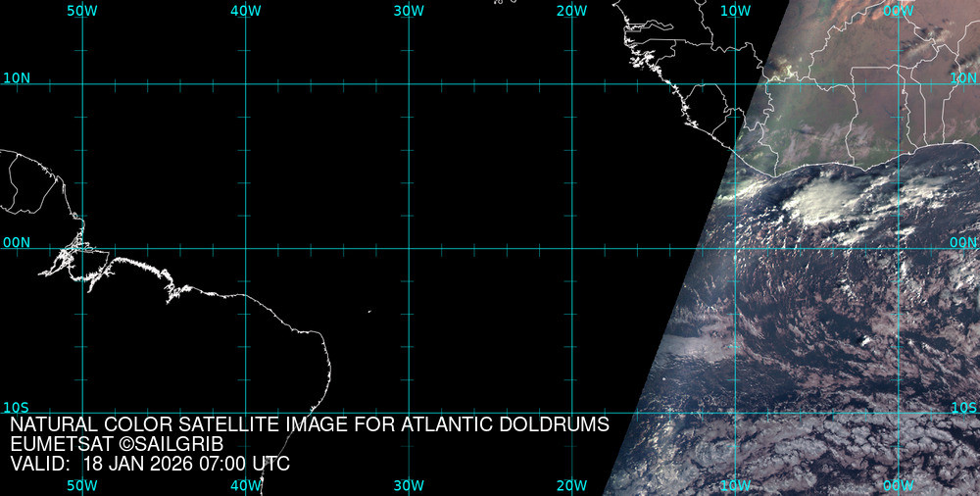Click the bottom 10W longitude label

pos(735,485)
